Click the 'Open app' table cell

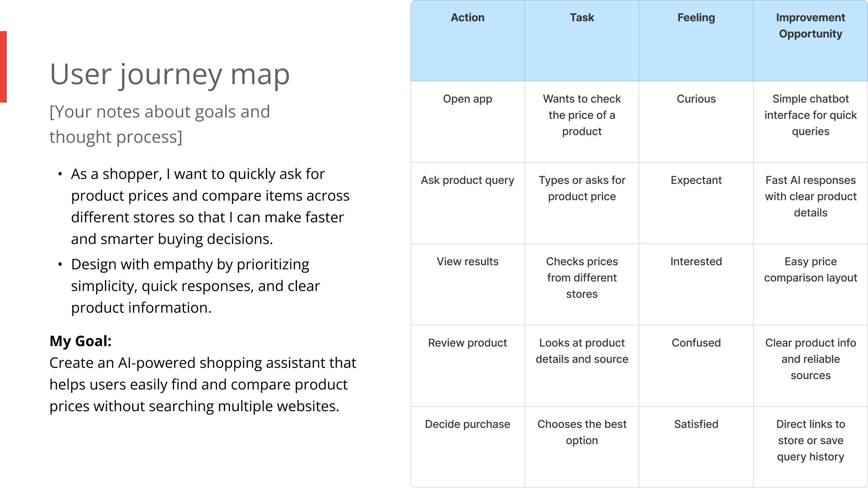pos(467,122)
